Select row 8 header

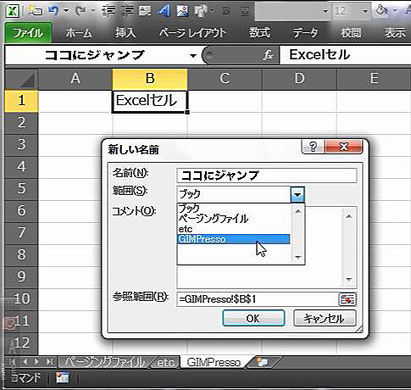coord(21,255)
